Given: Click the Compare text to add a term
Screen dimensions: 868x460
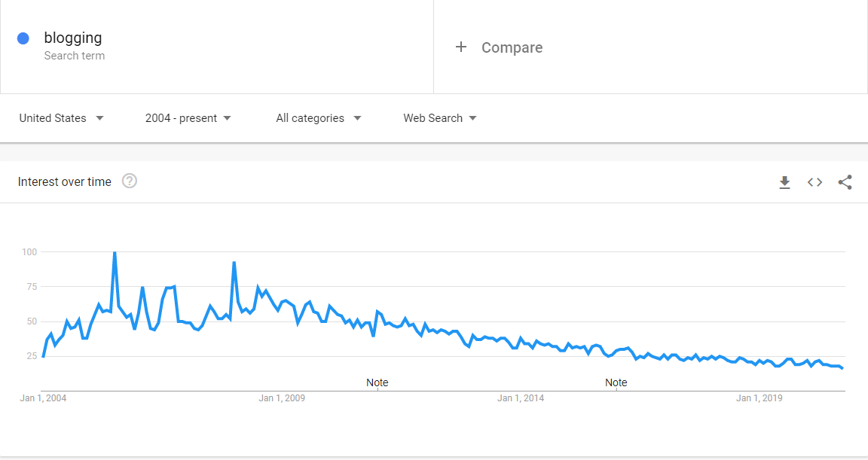Looking at the screenshot, I should coord(512,47).
